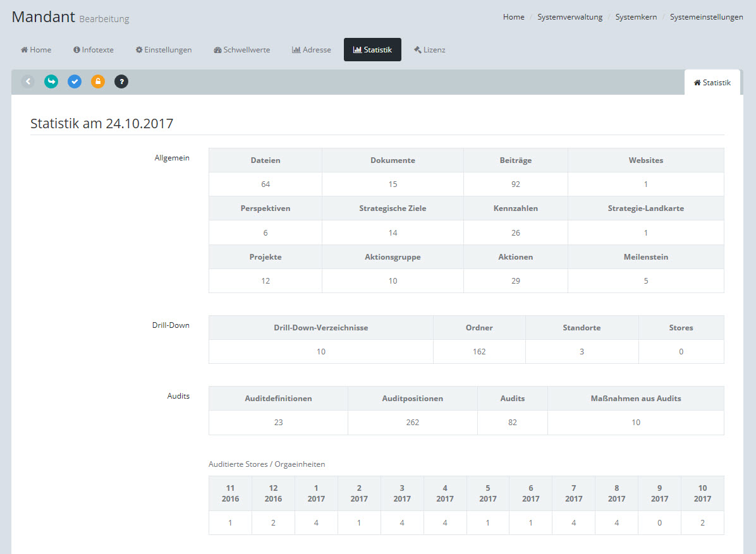Open help via the dark question mark icon
The height and width of the screenshot is (554, 756).
click(121, 81)
